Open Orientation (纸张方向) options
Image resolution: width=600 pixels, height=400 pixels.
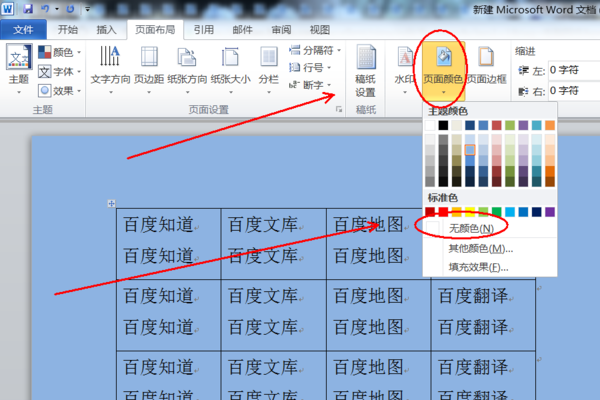pos(187,69)
